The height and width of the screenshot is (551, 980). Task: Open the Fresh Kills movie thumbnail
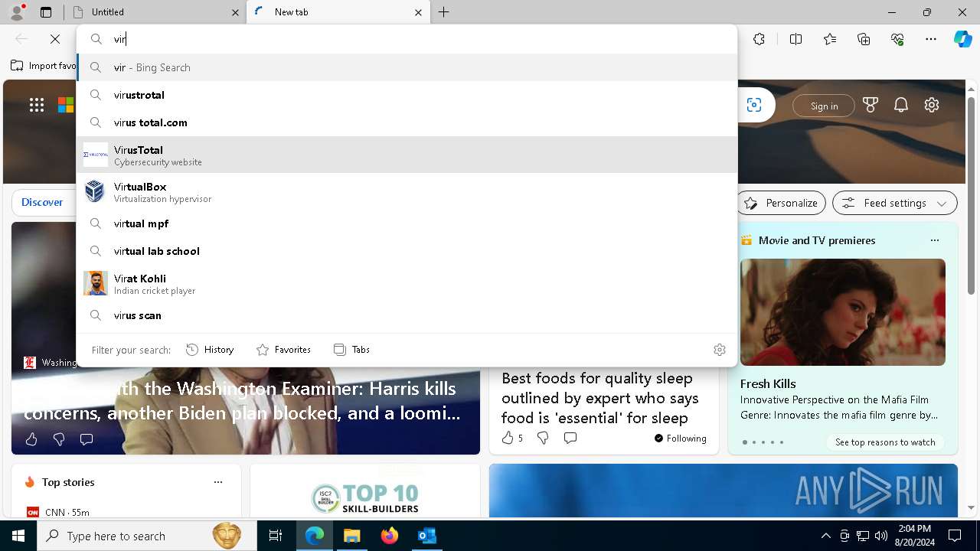click(x=843, y=312)
